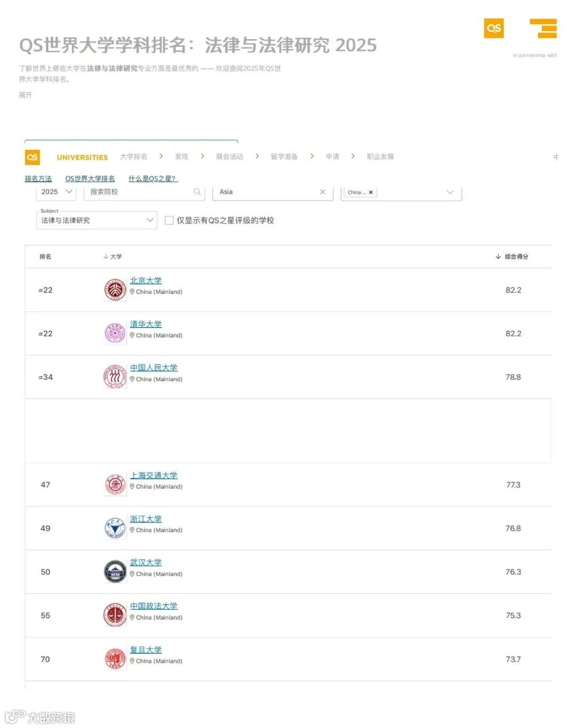The height and width of the screenshot is (728, 576).
Task: Open the 中国人民大学 link
Action: click(x=154, y=368)
